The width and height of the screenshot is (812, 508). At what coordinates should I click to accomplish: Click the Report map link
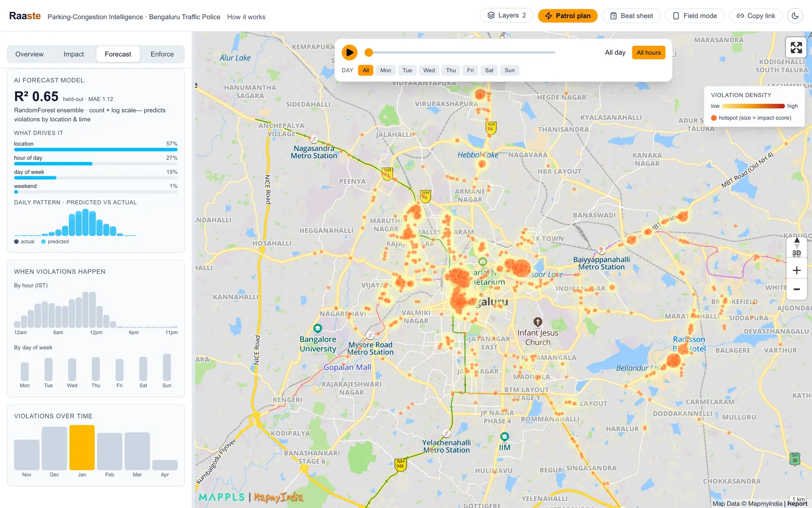click(797, 503)
